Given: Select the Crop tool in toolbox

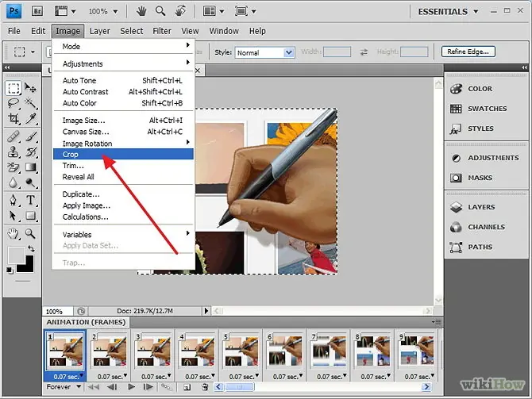Looking at the screenshot, I should pos(13,118).
